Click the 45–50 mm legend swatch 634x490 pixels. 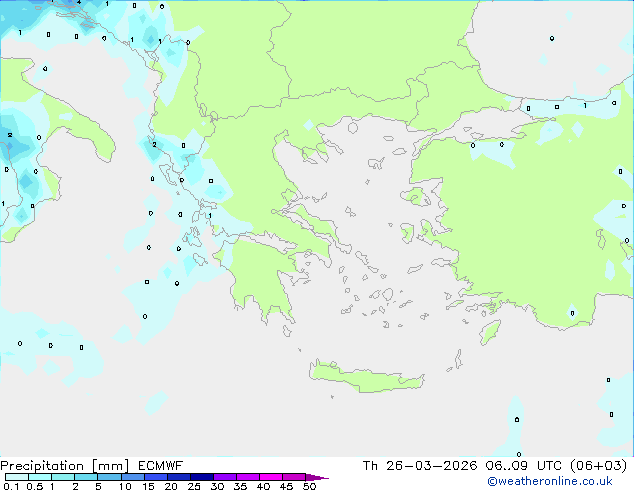(x=294, y=477)
